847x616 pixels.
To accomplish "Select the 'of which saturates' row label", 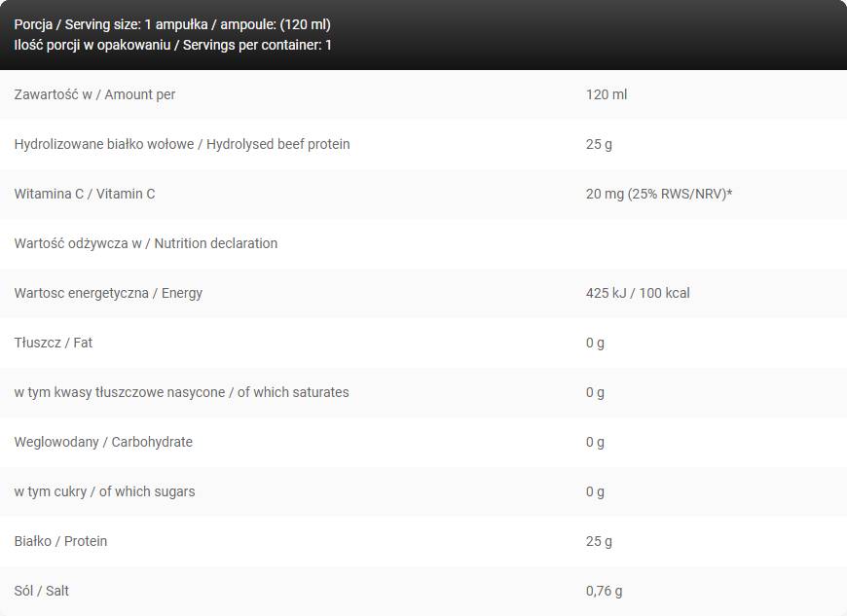I will (x=181, y=392).
